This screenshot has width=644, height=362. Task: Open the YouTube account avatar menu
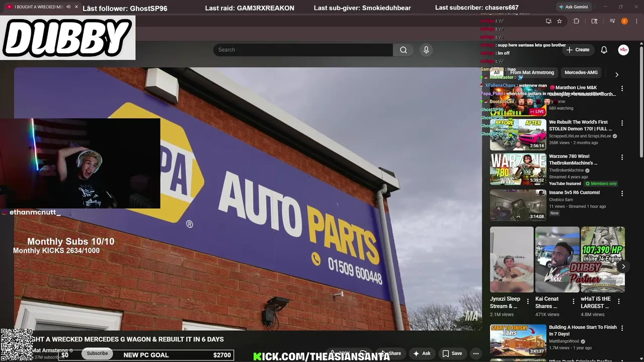pyautogui.click(x=623, y=50)
